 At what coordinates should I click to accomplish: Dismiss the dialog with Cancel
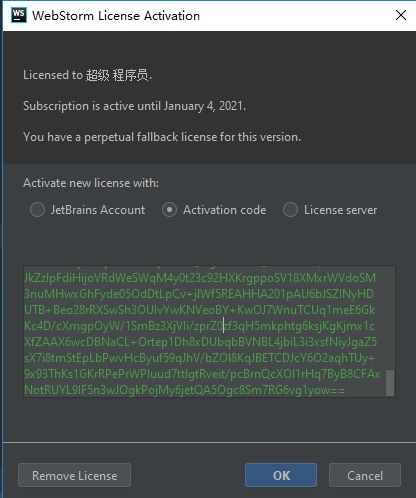click(365, 475)
